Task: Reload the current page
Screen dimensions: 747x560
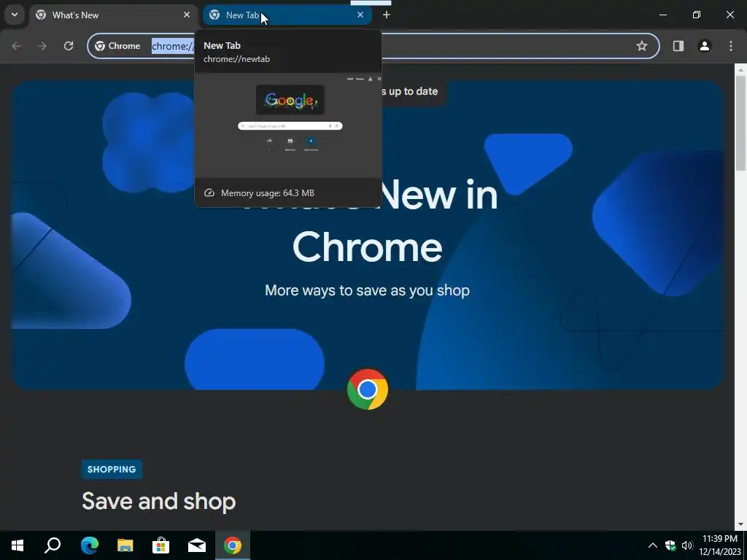Action: coord(69,46)
